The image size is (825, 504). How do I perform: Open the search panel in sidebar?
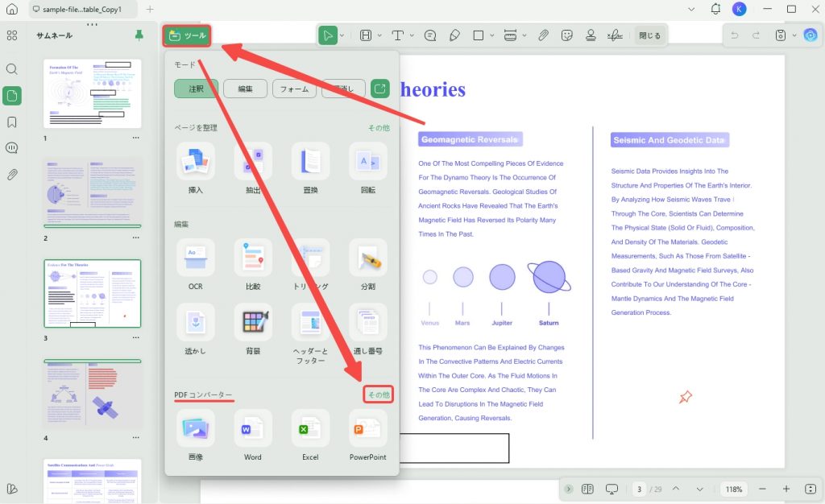(11, 69)
